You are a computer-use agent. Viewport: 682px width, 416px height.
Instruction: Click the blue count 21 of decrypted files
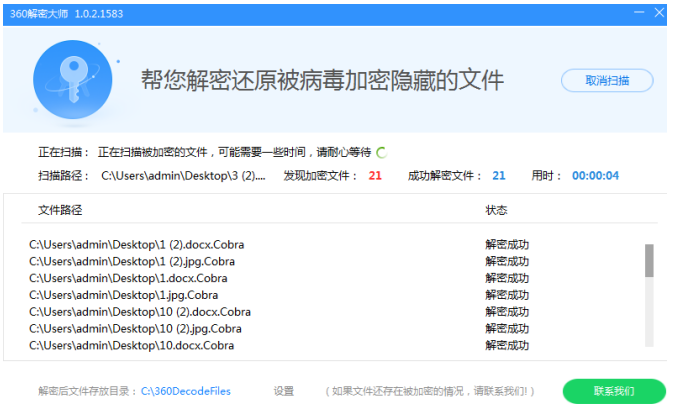click(499, 176)
